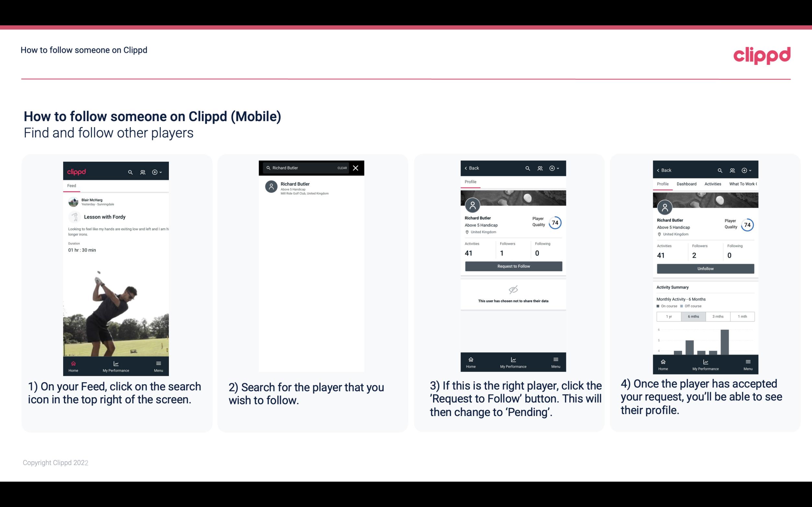Click the search icon on profile screen
Image resolution: width=812 pixels, height=507 pixels.
[x=526, y=168]
